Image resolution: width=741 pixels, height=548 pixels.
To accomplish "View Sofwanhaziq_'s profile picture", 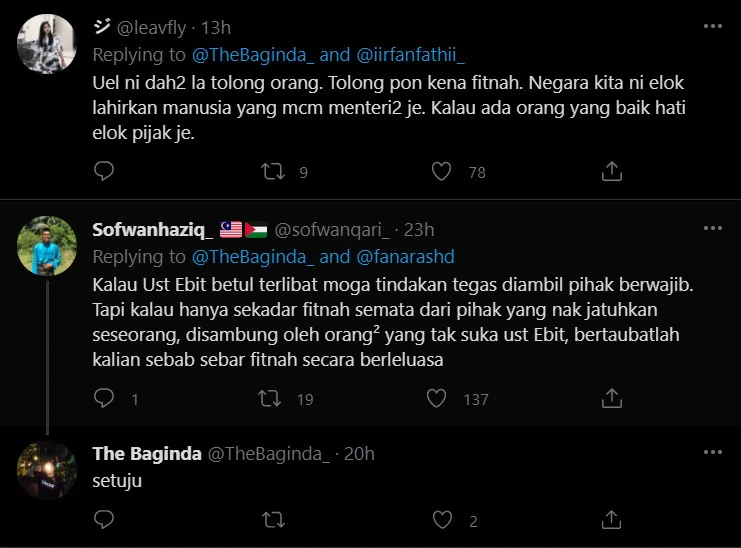I will pyautogui.click(x=47, y=246).
